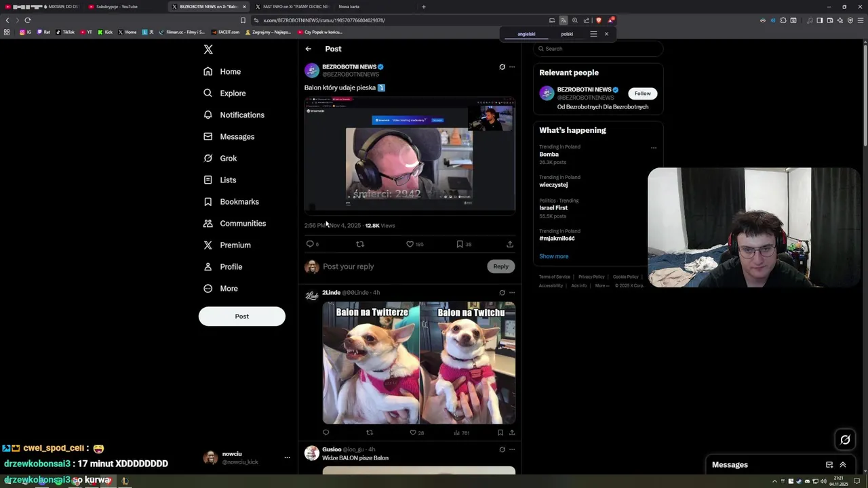Share the main post
This screenshot has height=488, width=868.
(510, 244)
